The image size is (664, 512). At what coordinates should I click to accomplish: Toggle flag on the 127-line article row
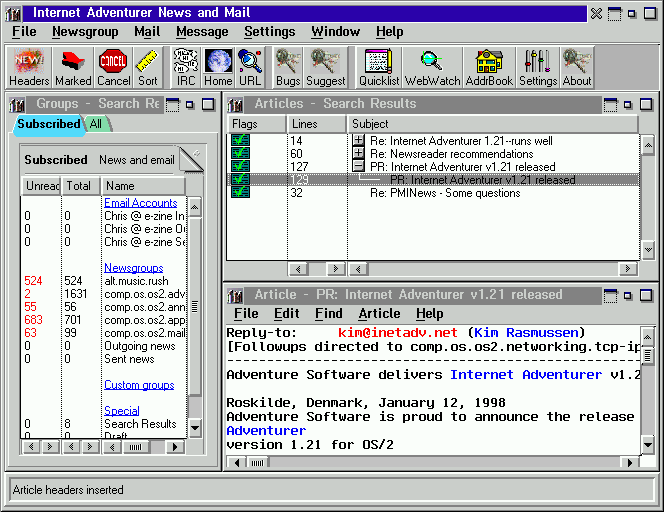[240, 166]
